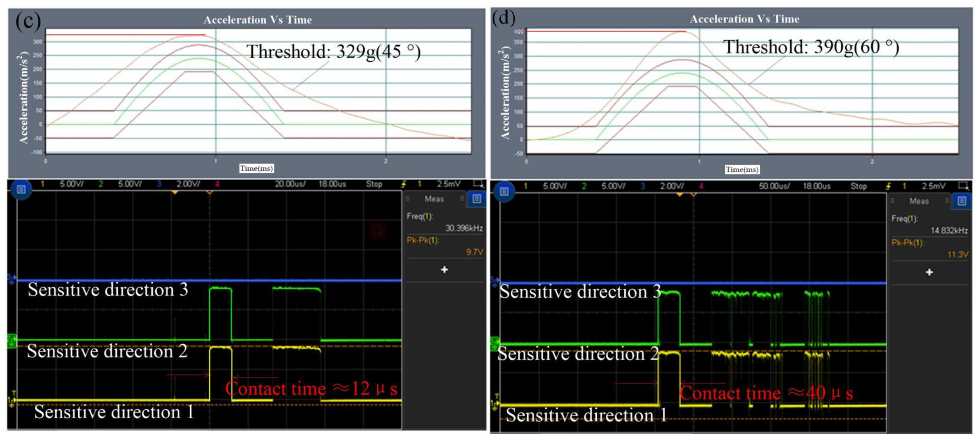Select the 11.3V peak-to-peak value
Screen dimensions: 980x441
pos(958,255)
